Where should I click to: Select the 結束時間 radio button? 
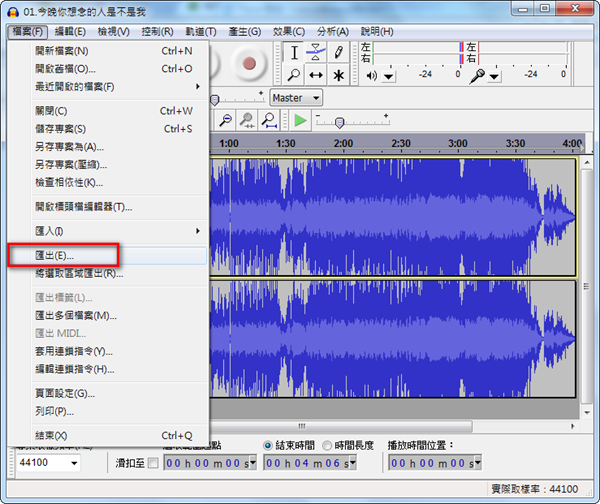(x=268, y=445)
